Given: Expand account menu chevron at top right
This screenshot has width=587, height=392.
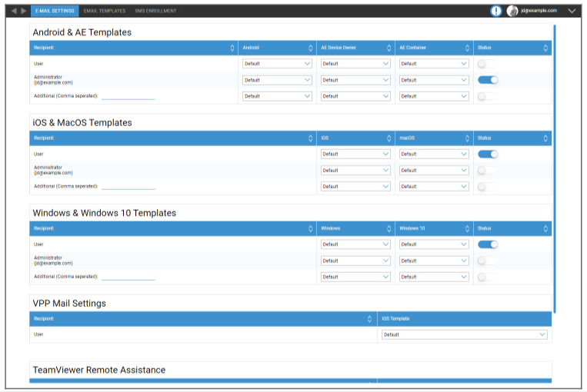Looking at the screenshot, I should 572,11.
